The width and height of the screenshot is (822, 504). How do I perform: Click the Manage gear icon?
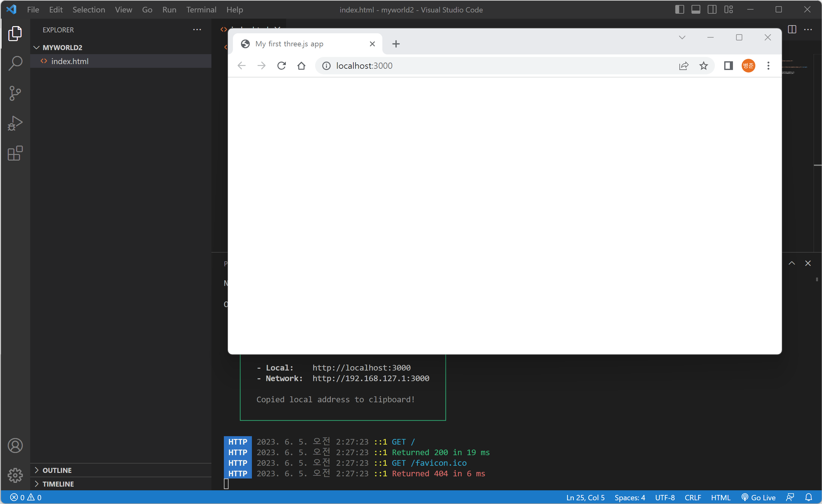pyautogui.click(x=15, y=475)
